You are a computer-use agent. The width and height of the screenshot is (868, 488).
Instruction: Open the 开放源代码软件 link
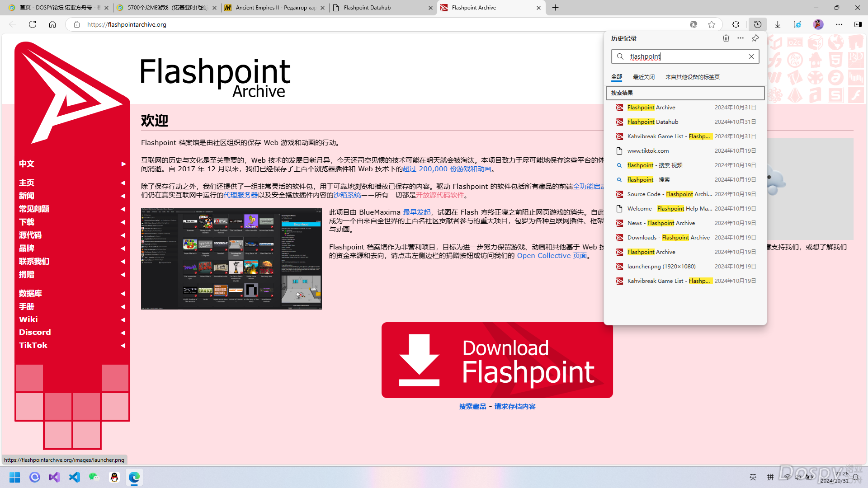440,195
